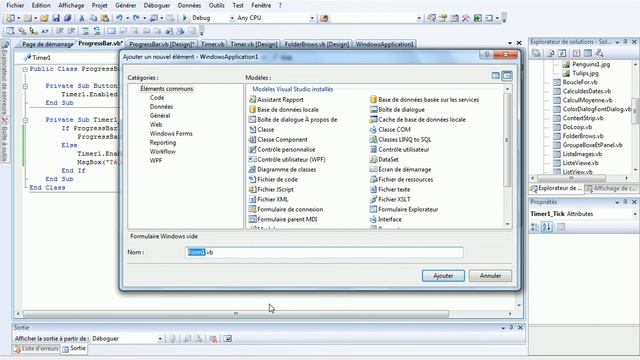
Task: Open the Toolbox hammer icon in toolbar
Action: point(466,18)
